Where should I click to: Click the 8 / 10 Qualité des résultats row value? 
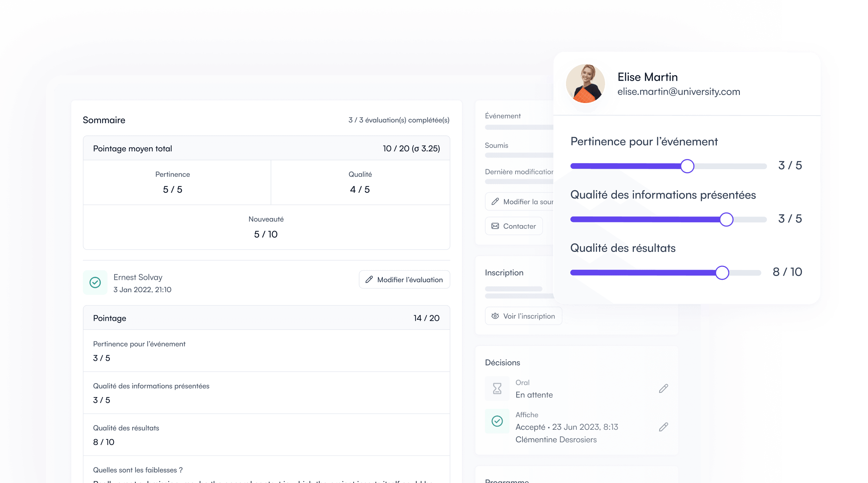[x=103, y=442]
